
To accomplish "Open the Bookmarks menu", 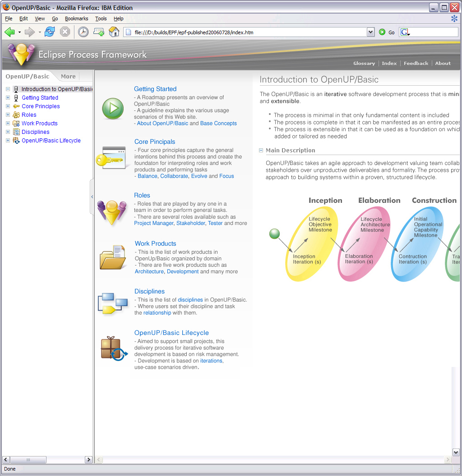I will click(x=77, y=18).
